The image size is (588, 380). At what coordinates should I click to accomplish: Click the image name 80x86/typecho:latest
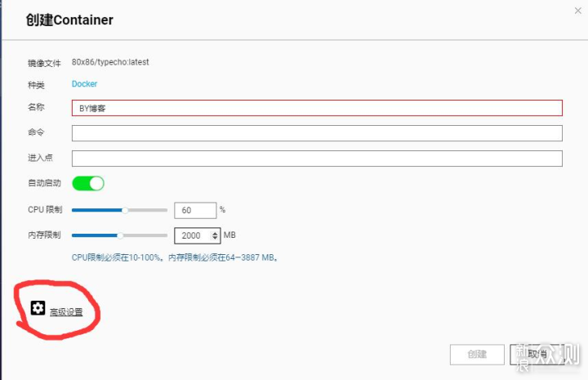[x=110, y=62]
